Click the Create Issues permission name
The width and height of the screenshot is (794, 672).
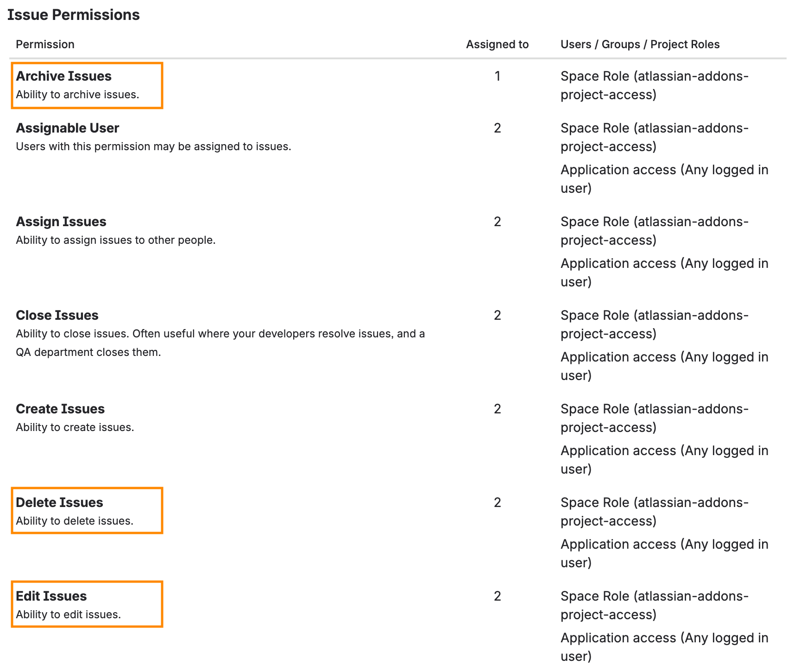60,409
